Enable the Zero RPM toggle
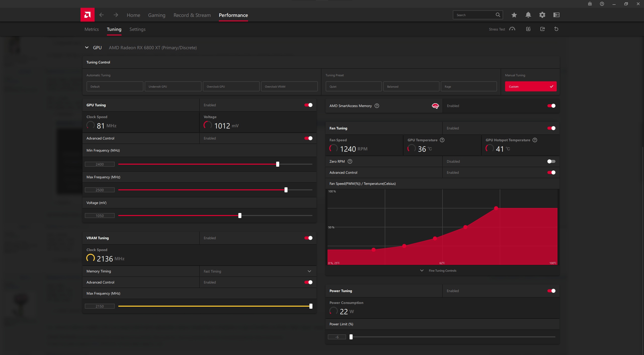The height and width of the screenshot is (355, 644). pos(551,161)
